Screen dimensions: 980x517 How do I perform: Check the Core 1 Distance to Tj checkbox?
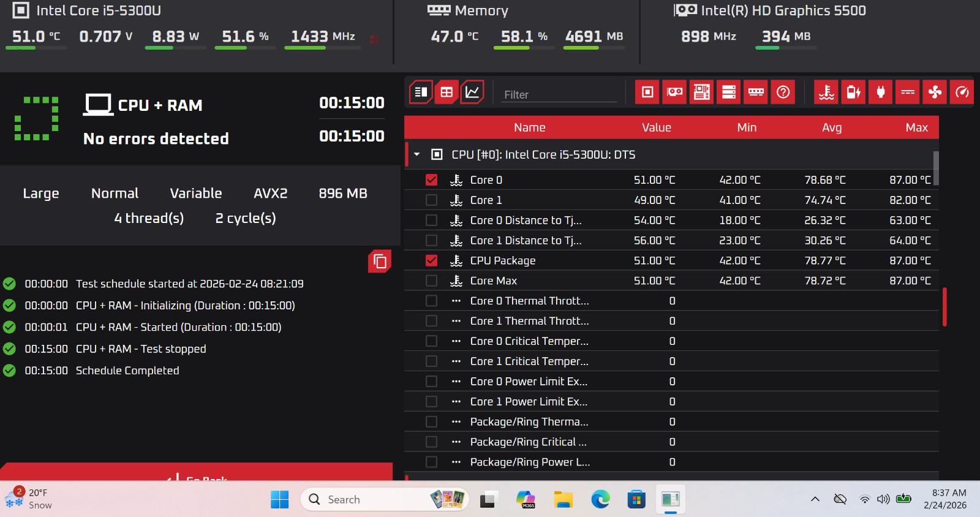point(432,241)
